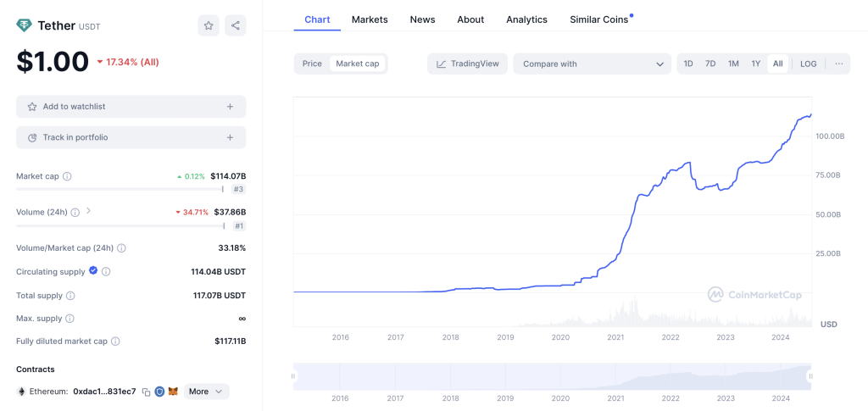Click the 114.04B USDT circulating supply value
Screen dimensions: 868x411
click(219, 272)
